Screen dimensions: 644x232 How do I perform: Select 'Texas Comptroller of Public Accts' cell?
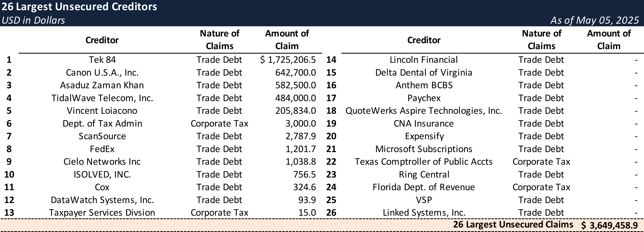point(424,162)
